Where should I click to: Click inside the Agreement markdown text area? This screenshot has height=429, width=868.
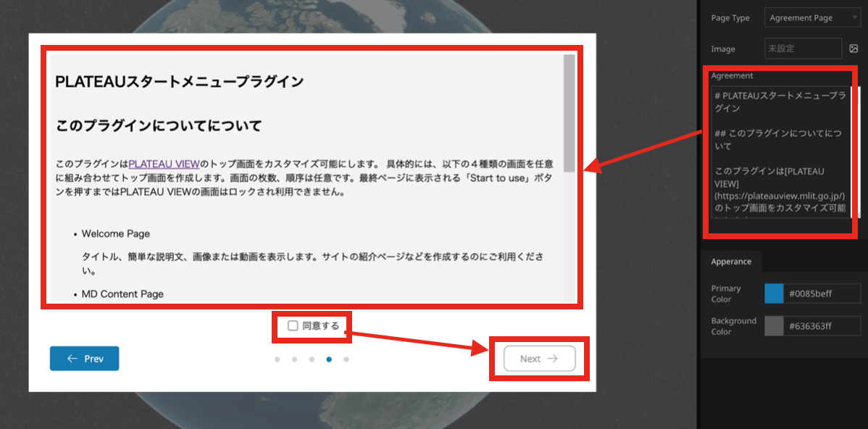tap(780, 152)
